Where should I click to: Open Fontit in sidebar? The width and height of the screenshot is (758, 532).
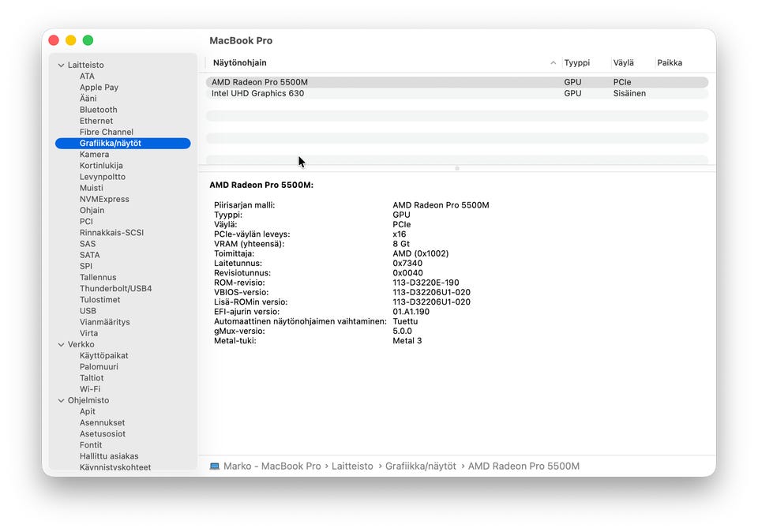(x=90, y=445)
